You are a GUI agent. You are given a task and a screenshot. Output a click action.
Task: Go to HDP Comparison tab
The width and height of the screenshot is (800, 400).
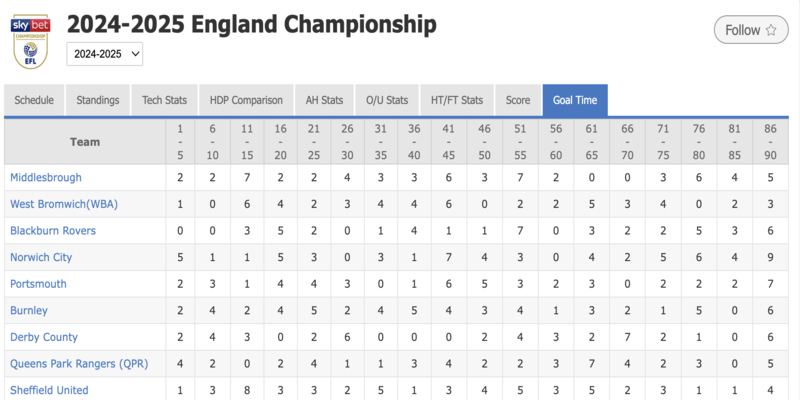(x=246, y=100)
